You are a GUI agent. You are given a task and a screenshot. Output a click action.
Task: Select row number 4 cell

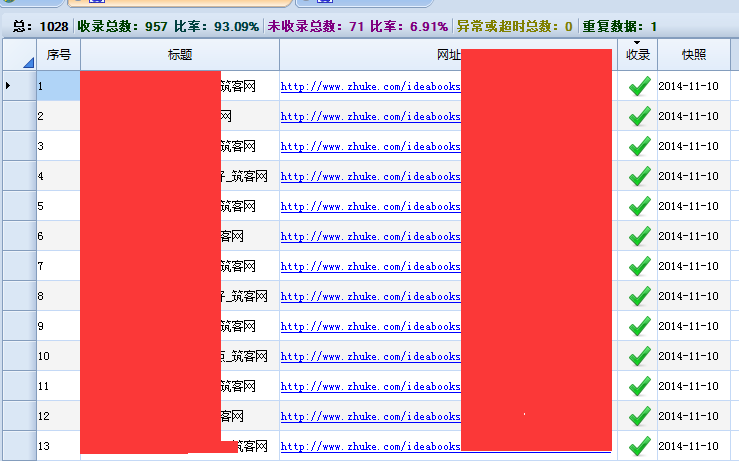[x=57, y=177]
